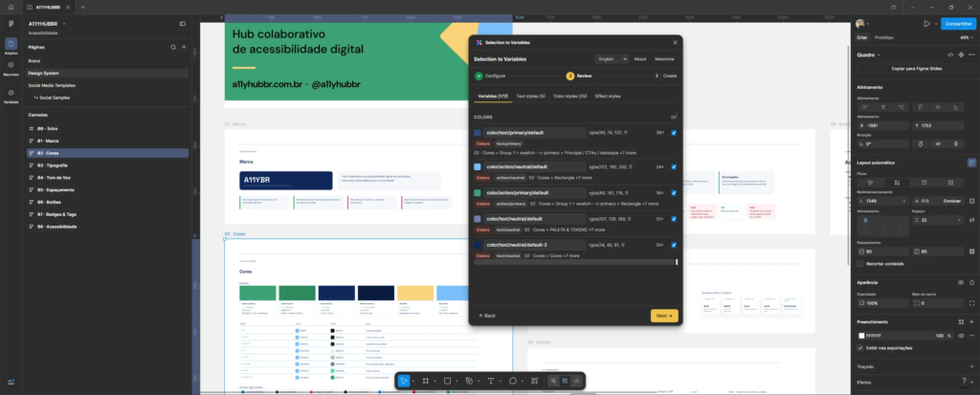980x395 pixels.
Task: Open the present options dropdown arrow
Action: (x=935, y=24)
